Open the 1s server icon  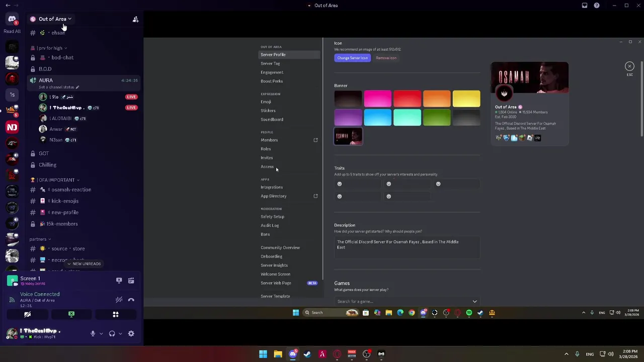click(12, 95)
